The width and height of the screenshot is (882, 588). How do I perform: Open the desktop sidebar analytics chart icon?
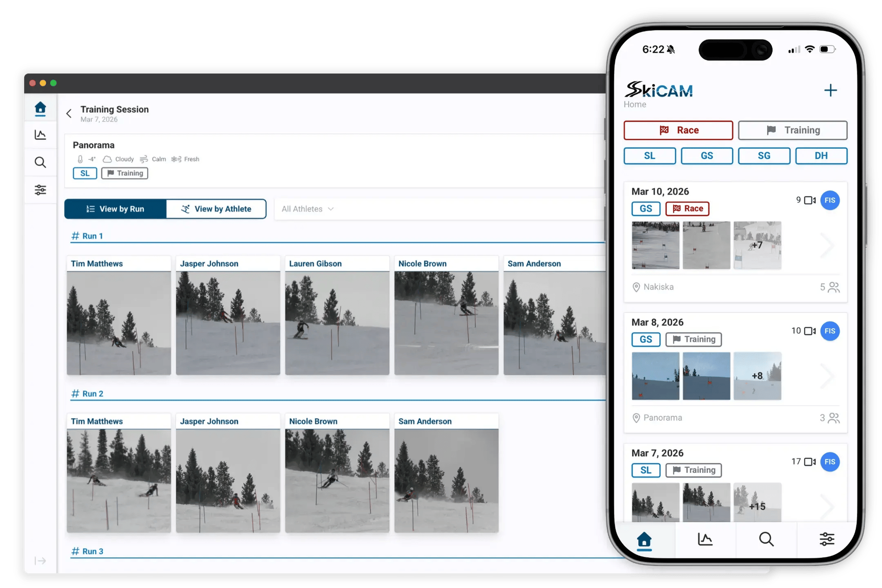pos(40,135)
